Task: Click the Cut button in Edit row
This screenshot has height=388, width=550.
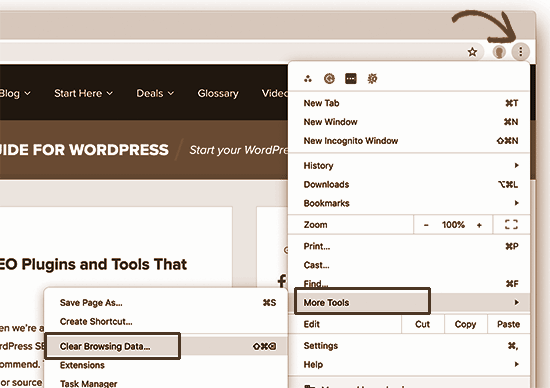Action: click(422, 324)
